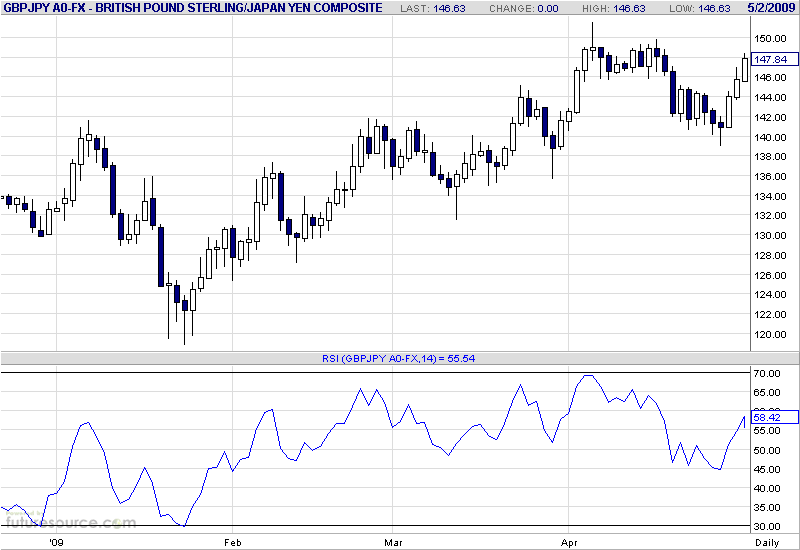Viewport: 800px width, 550px height.
Task: Click the 58.42 RSI value marker
Action: coord(774,417)
